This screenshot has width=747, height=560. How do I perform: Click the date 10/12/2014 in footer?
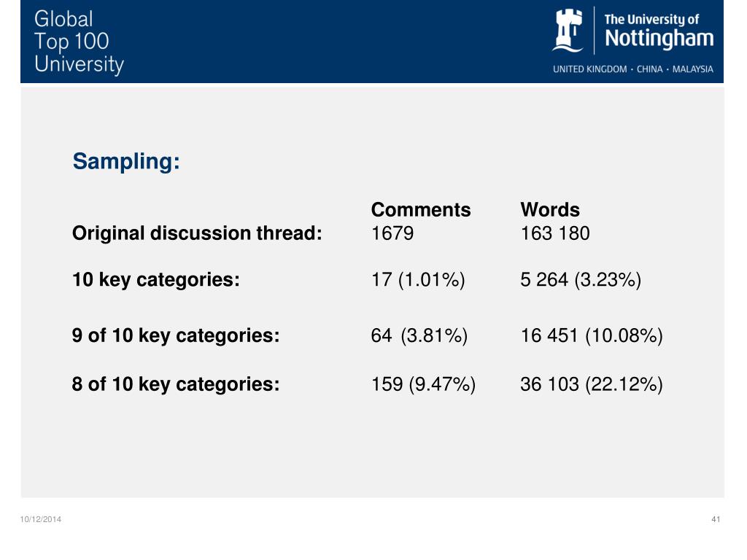point(41,519)
